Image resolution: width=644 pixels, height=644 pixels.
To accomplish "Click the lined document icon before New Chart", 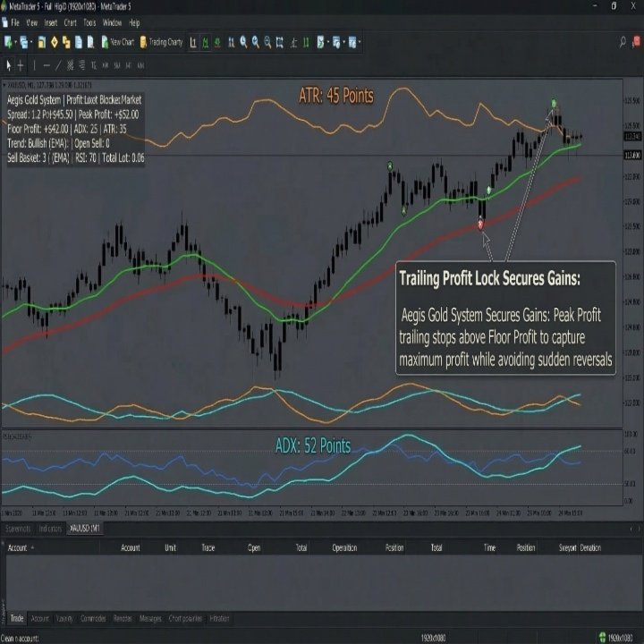I will click(x=90, y=42).
